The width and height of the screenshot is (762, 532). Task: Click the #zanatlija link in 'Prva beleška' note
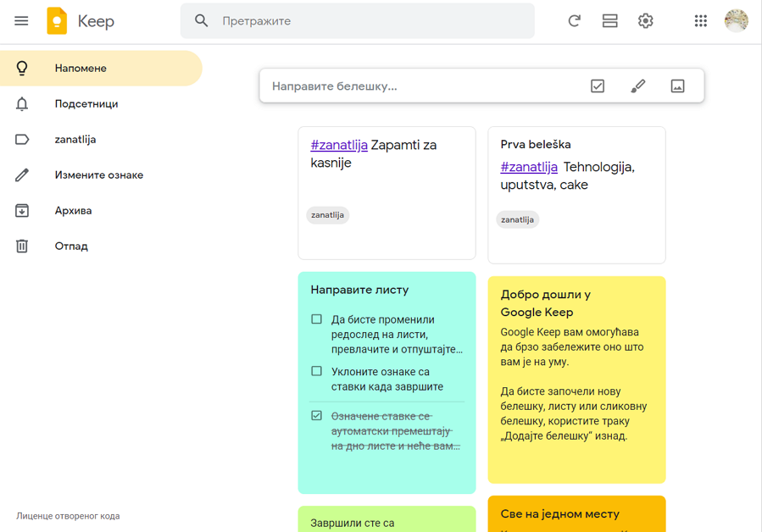coord(529,167)
